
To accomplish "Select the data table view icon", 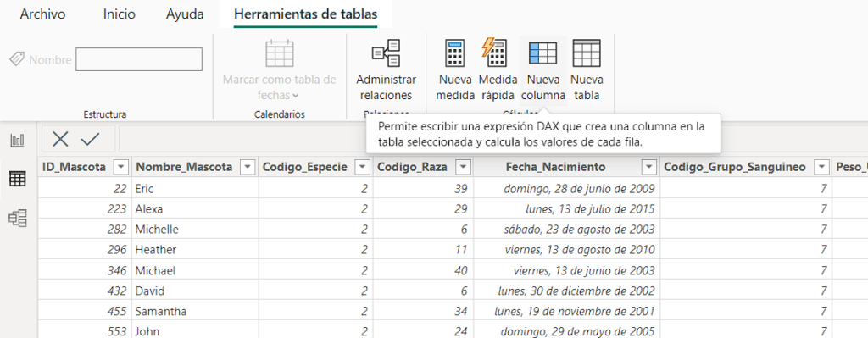I will coord(18,179).
